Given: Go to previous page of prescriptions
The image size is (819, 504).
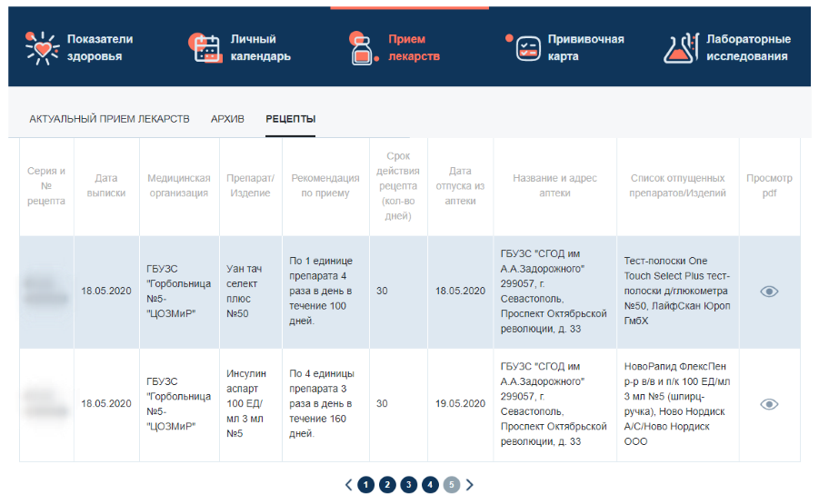Looking at the screenshot, I should (348, 485).
